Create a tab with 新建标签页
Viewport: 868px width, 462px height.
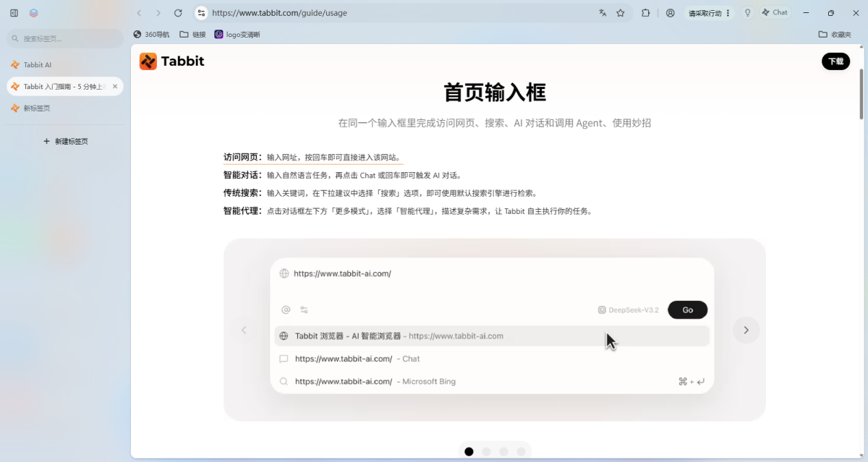click(65, 142)
